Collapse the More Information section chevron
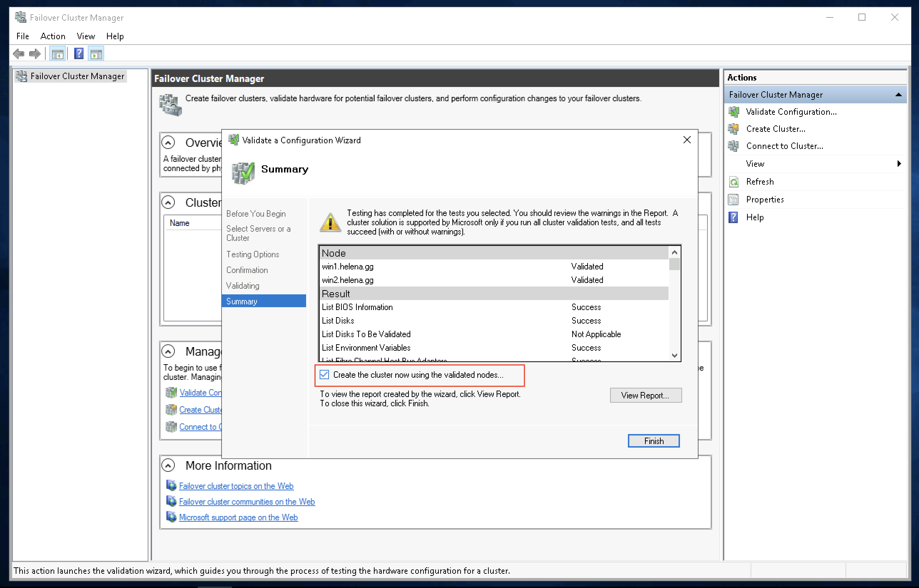The width and height of the screenshot is (919, 588). click(x=168, y=465)
